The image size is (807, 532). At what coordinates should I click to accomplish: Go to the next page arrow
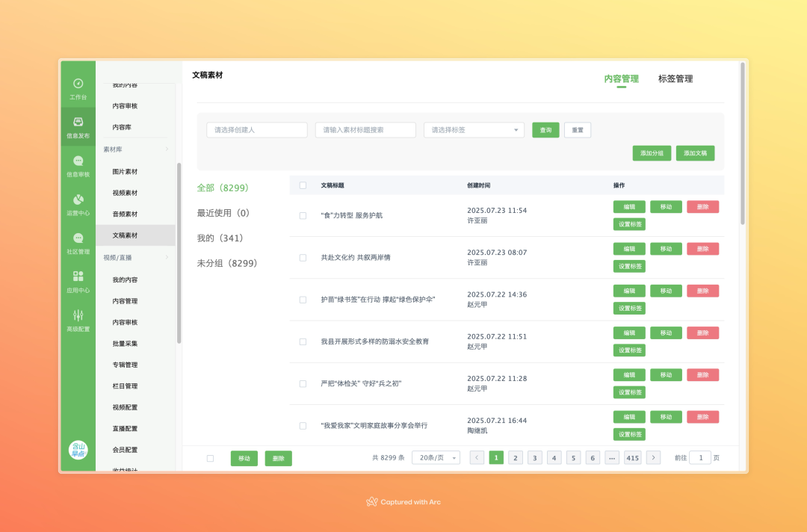[654, 457]
